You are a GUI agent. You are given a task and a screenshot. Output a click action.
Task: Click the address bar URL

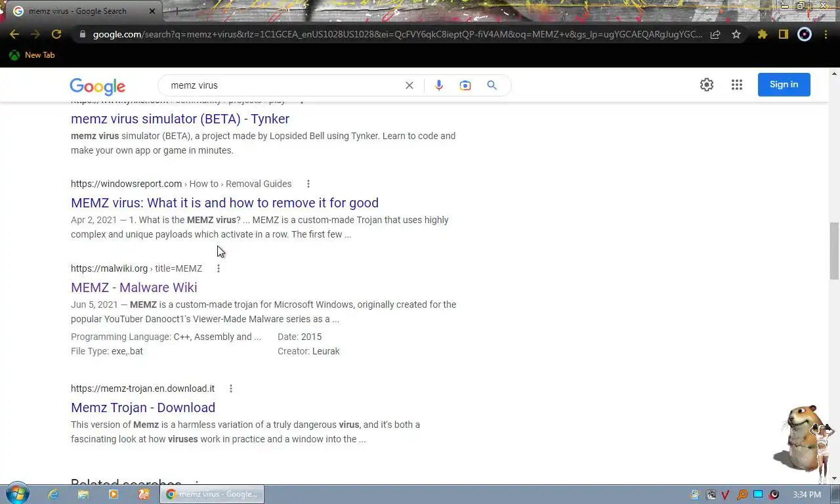point(397,34)
